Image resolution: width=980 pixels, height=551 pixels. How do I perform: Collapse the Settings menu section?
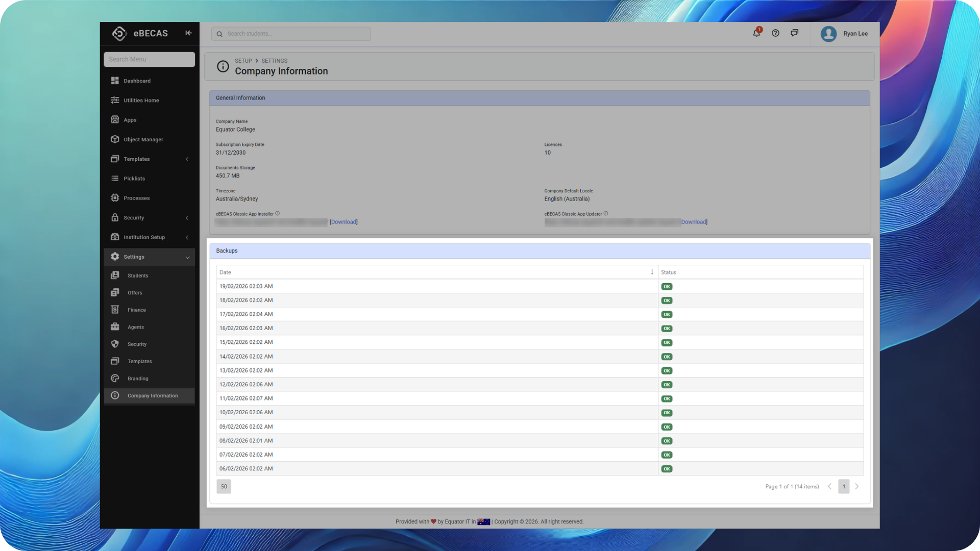click(x=187, y=257)
